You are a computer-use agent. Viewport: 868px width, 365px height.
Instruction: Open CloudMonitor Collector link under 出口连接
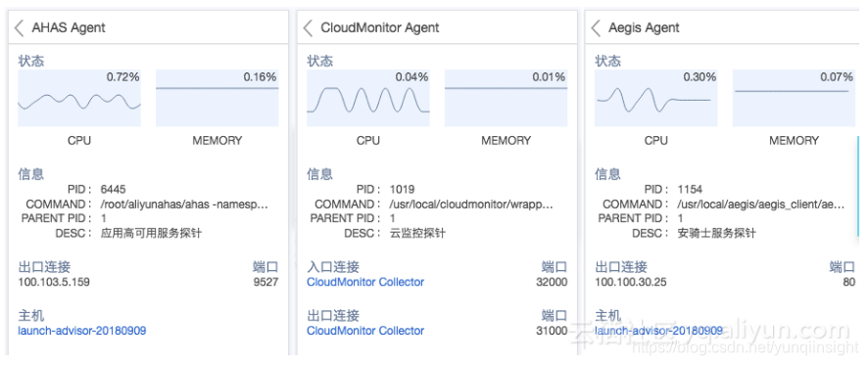(x=365, y=331)
